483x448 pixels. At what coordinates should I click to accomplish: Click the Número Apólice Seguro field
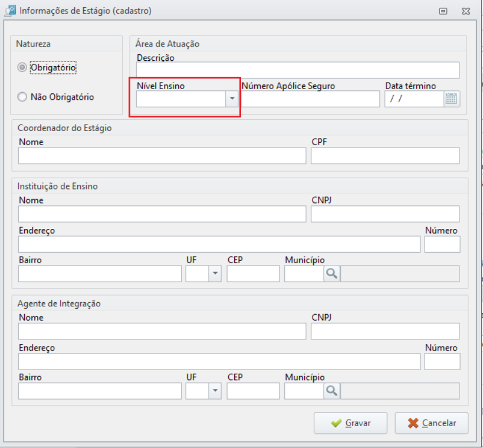tap(310, 99)
